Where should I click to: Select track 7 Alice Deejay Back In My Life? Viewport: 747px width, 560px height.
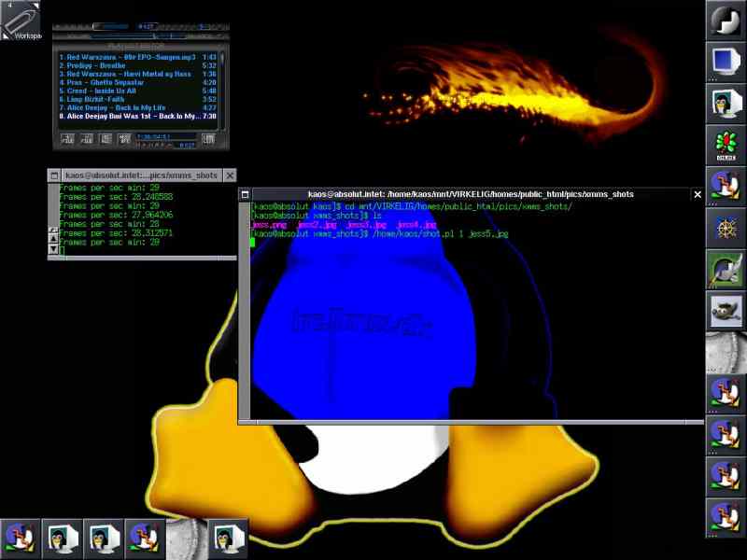click(x=137, y=107)
